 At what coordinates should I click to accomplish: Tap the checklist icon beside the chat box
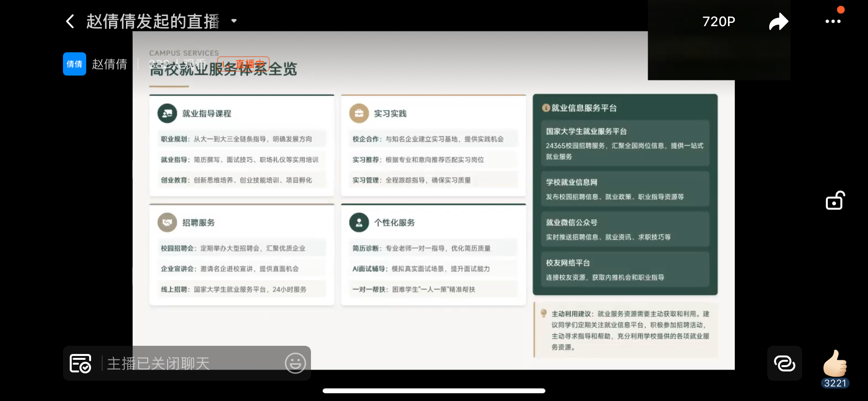coord(80,363)
